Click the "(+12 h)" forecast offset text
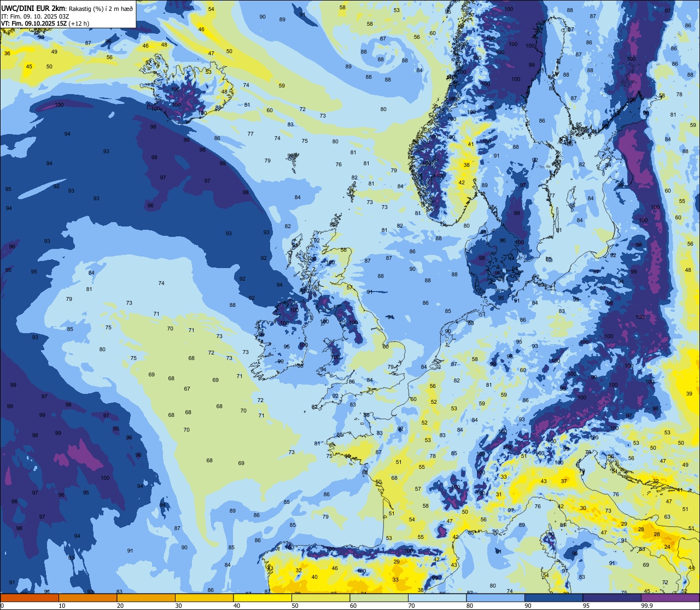This screenshot has width=700, height=610. tap(79, 24)
